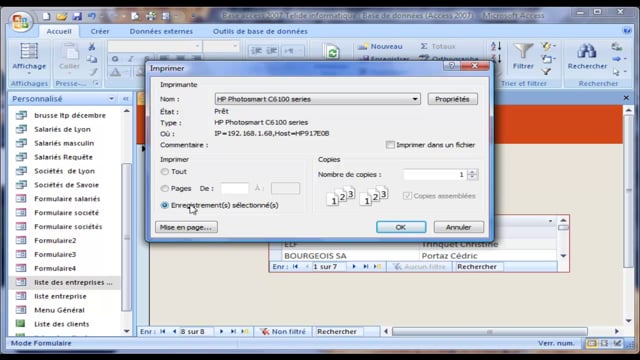Click the sort ascending icon in ribbon
The width and height of the screenshot is (640, 360).
[496, 46]
